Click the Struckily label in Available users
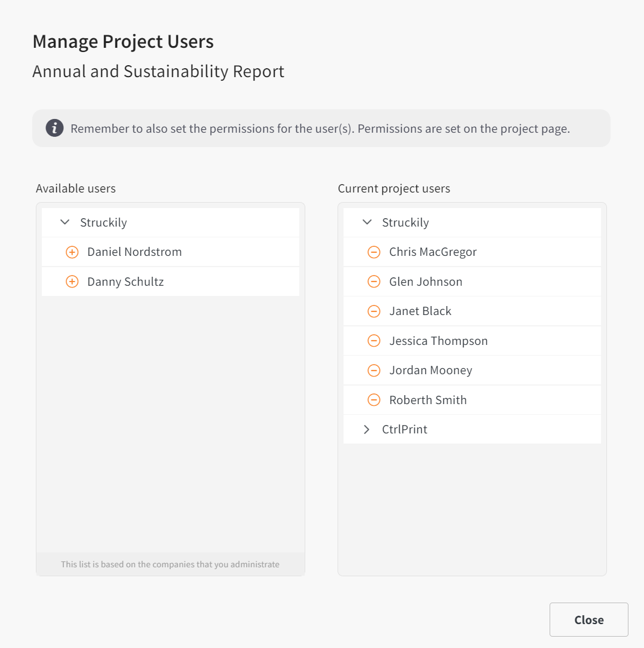The width and height of the screenshot is (644, 648). point(103,223)
